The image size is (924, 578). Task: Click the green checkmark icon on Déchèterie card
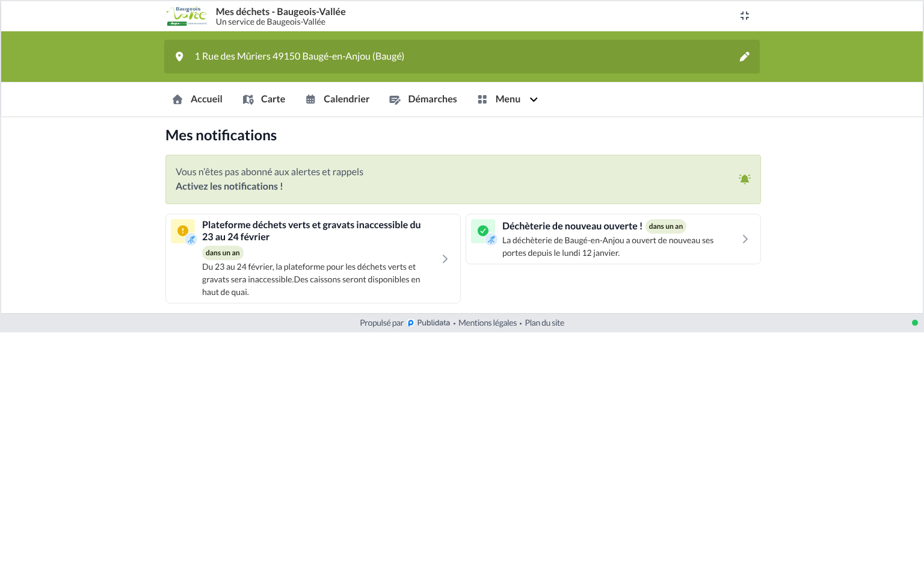(x=483, y=231)
